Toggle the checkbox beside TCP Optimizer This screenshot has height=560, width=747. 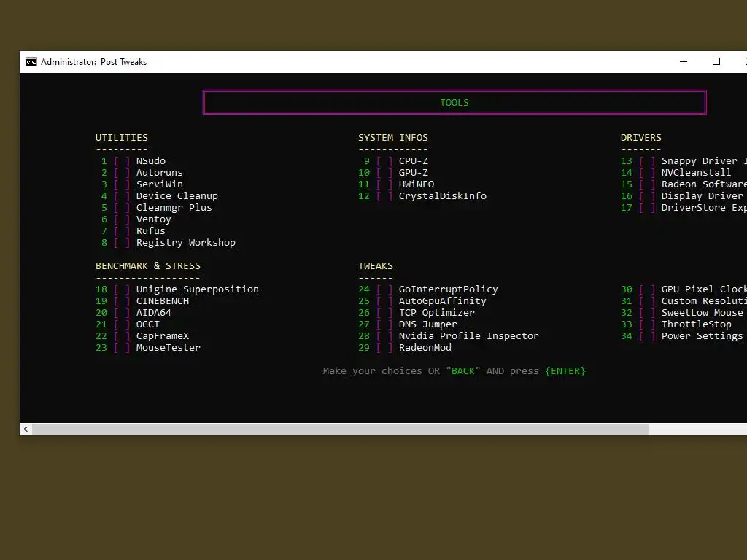384,312
